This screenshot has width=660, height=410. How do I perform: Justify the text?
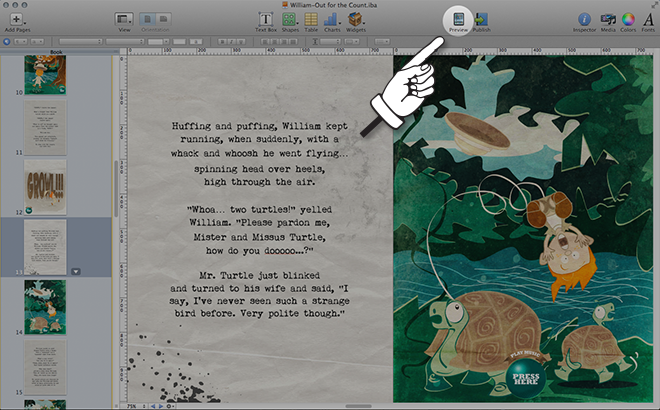pos(294,41)
